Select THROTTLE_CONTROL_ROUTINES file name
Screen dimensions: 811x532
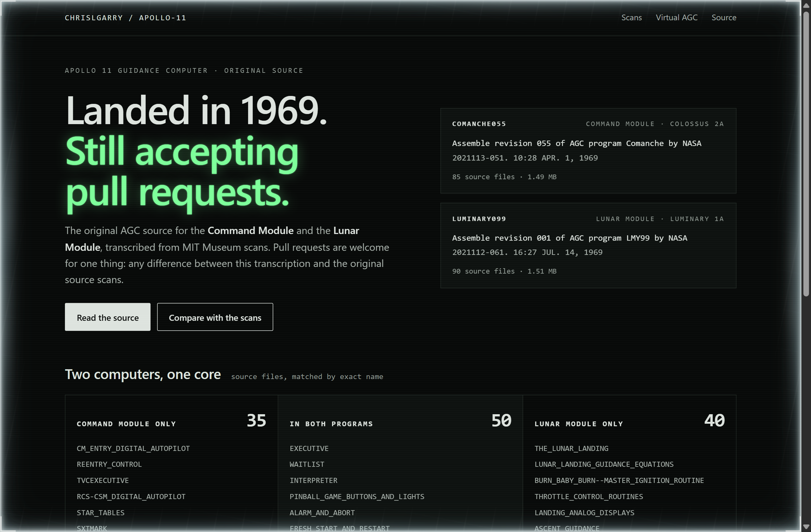tap(589, 497)
